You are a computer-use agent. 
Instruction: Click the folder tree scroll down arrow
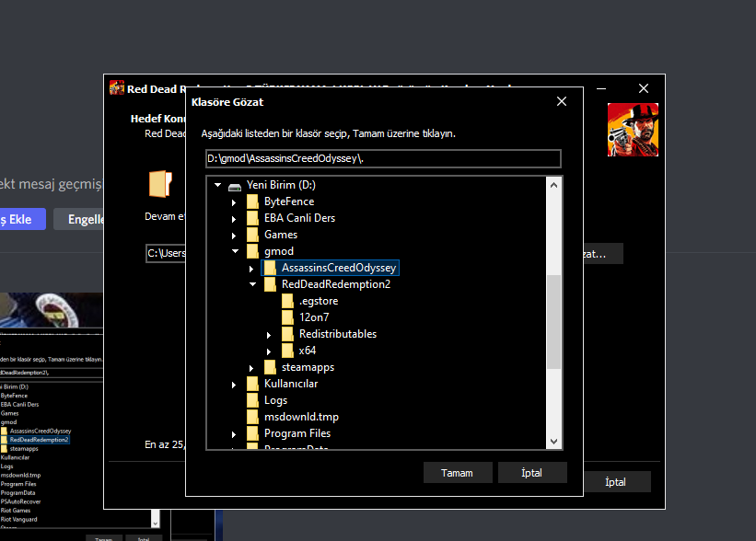[554, 442]
